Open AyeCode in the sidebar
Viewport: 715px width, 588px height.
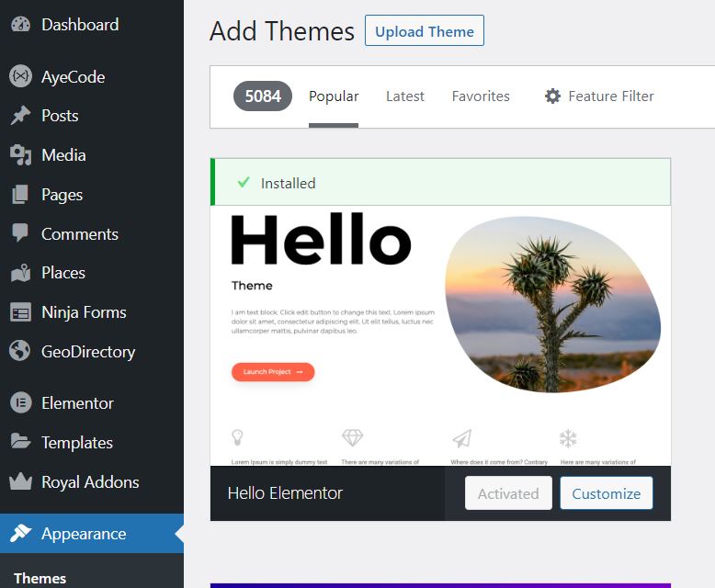point(92,76)
